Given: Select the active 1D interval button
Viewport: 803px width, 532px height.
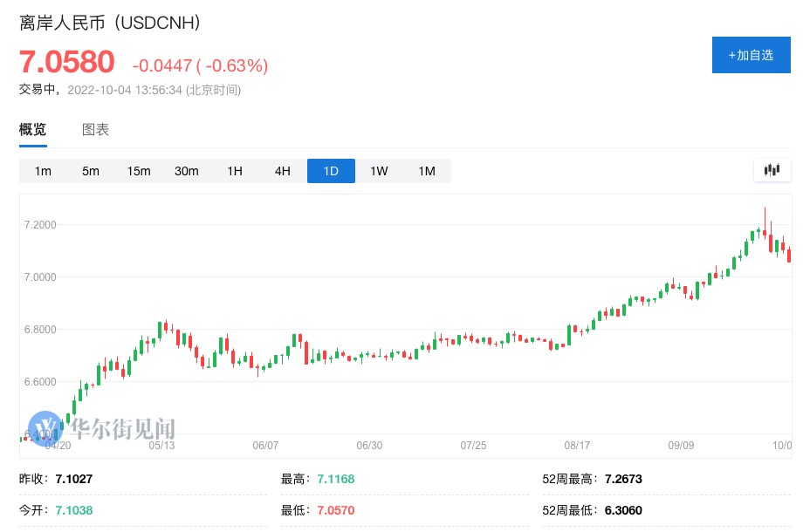Looking at the screenshot, I should (x=331, y=171).
